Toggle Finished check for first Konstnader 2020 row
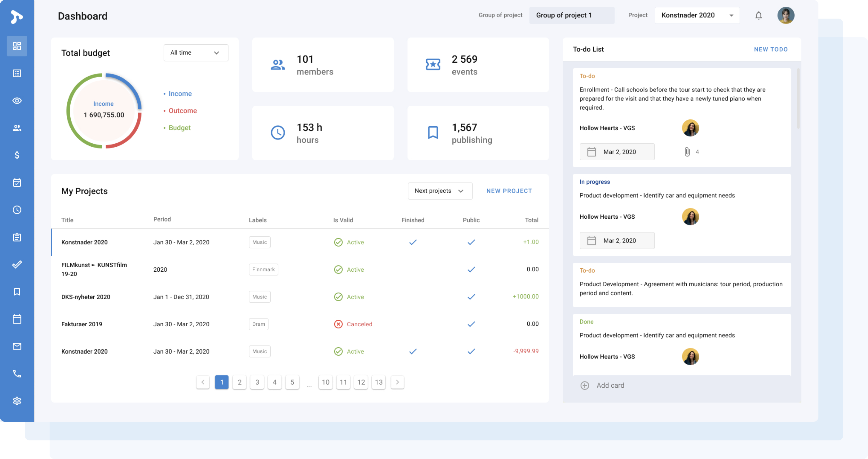The width and height of the screenshot is (868, 459). click(x=413, y=242)
